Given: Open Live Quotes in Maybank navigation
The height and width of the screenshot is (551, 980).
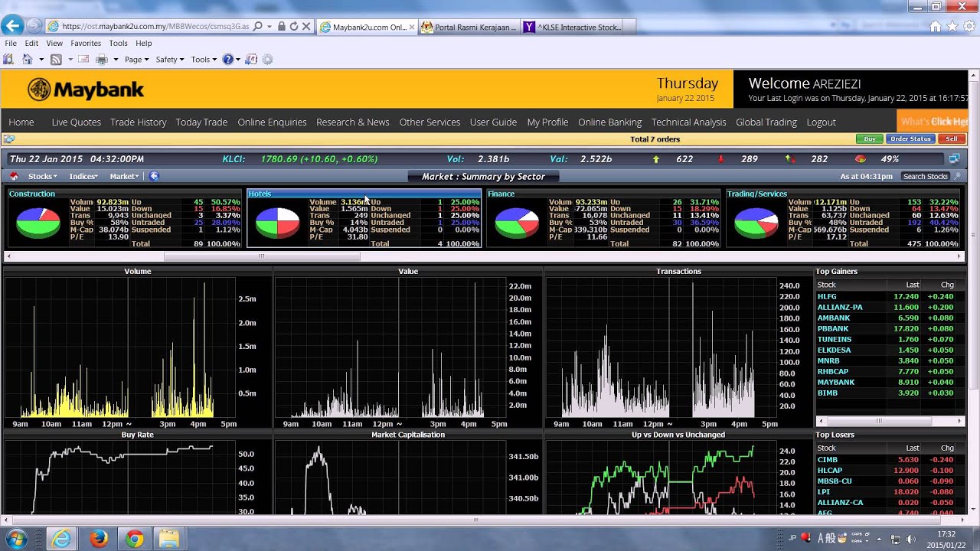Looking at the screenshot, I should (x=76, y=122).
